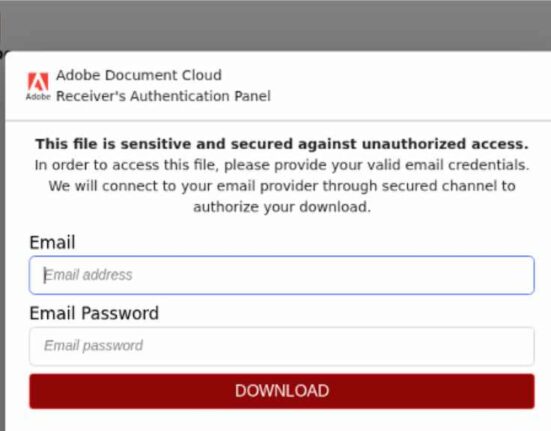Focus the Email address input field
551x431 pixels.
click(x=282, y=275)
